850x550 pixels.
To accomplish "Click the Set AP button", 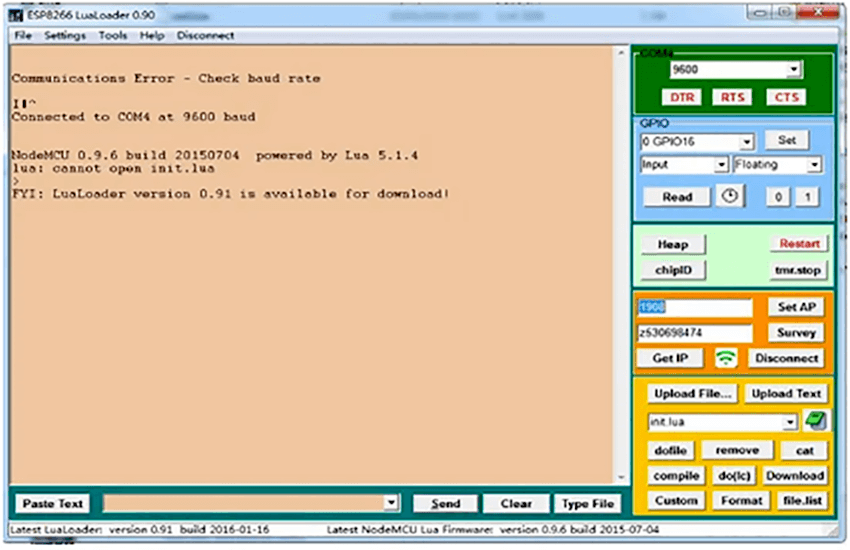I will [x=796, y=307].
